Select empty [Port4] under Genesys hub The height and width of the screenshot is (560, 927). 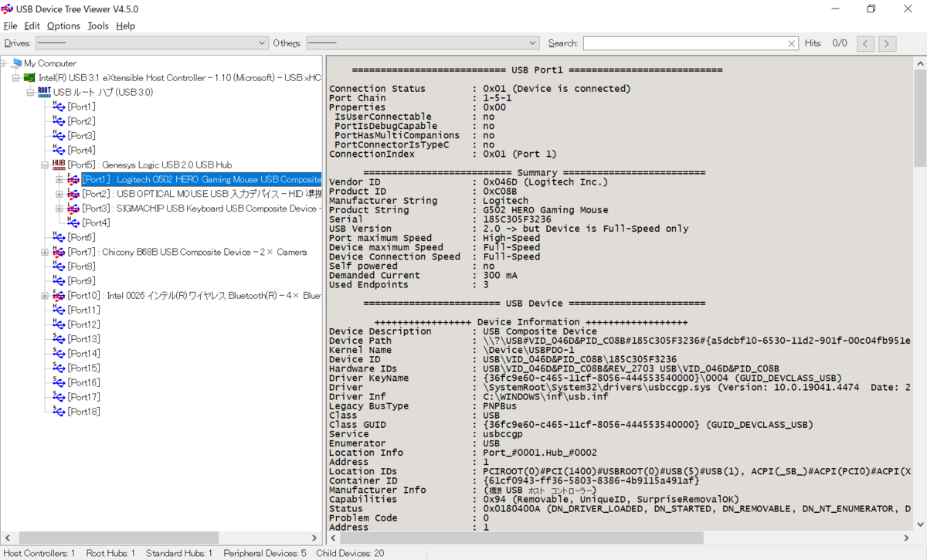97,222
